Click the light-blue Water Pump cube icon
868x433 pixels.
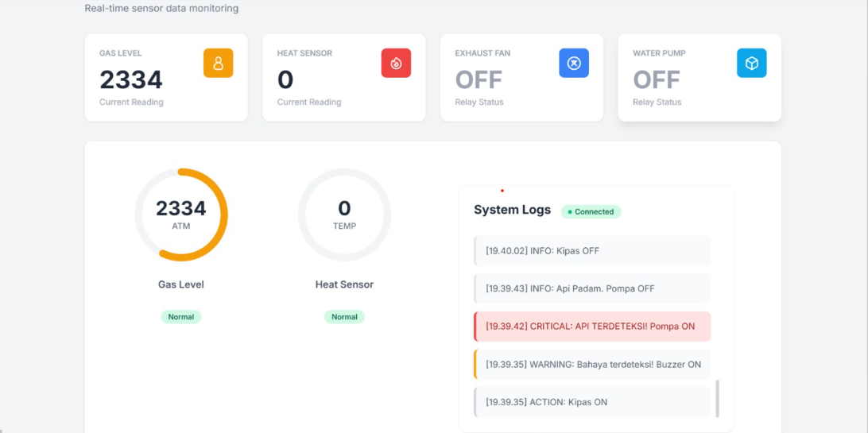tap(751, 63)
